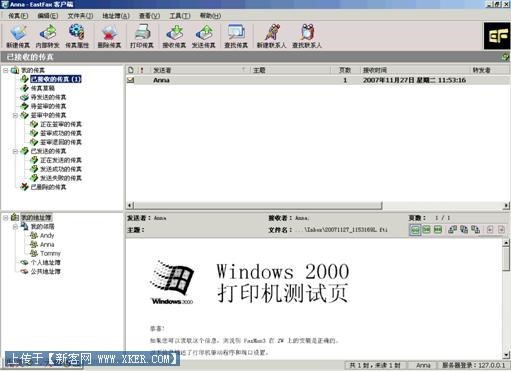
Task: Click the fax list horizontal scrollbar thumb
Action: 258,205
